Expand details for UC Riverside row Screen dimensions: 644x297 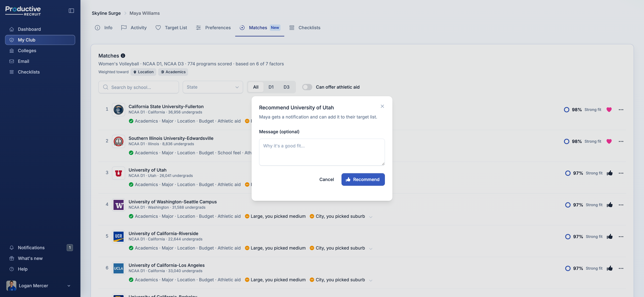(371, 249)
